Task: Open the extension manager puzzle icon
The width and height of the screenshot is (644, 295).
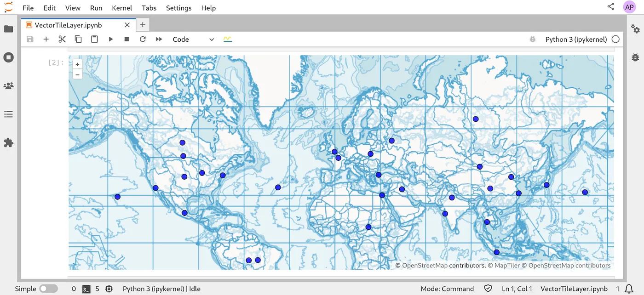Action: (x=8, y=143)
